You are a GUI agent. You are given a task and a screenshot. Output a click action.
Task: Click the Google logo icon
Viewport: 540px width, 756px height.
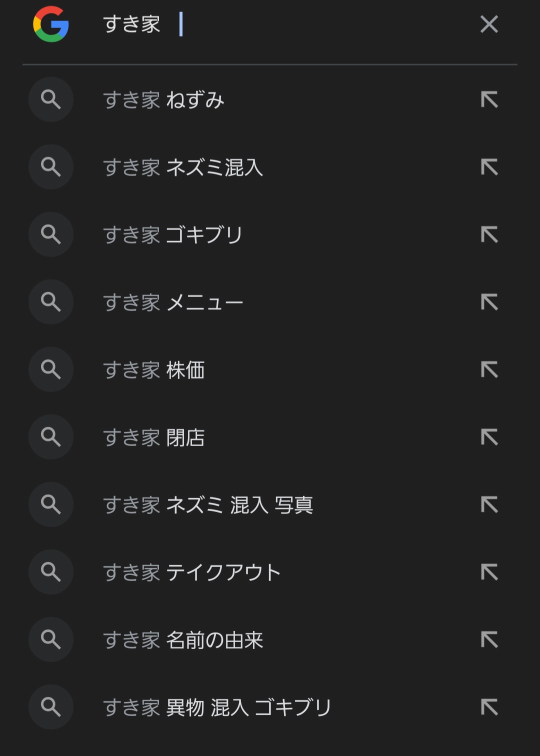(x=51, y=24)
